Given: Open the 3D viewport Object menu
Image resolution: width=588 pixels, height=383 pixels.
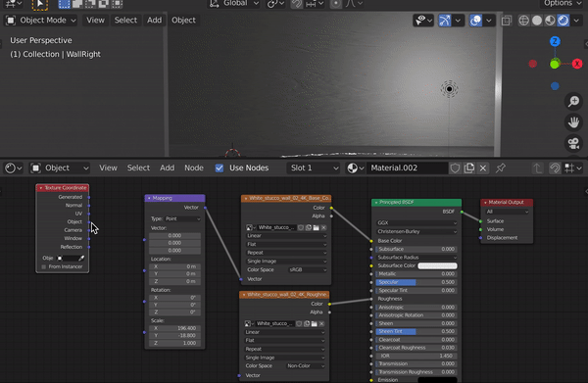Looking at the screenshot, I should point(183,21).
